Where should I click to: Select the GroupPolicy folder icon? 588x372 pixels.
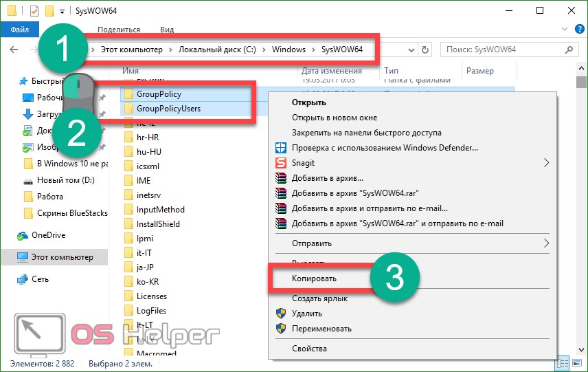[128, 94]
